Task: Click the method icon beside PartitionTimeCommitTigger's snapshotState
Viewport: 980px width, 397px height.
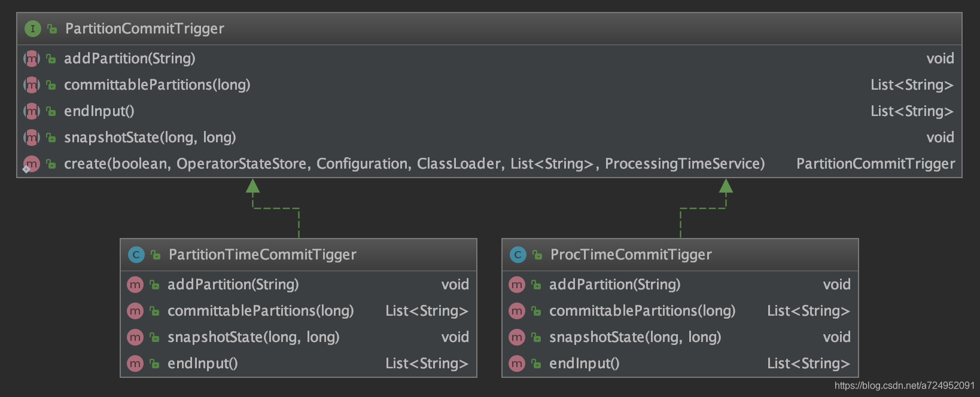Action: (135, 337)
